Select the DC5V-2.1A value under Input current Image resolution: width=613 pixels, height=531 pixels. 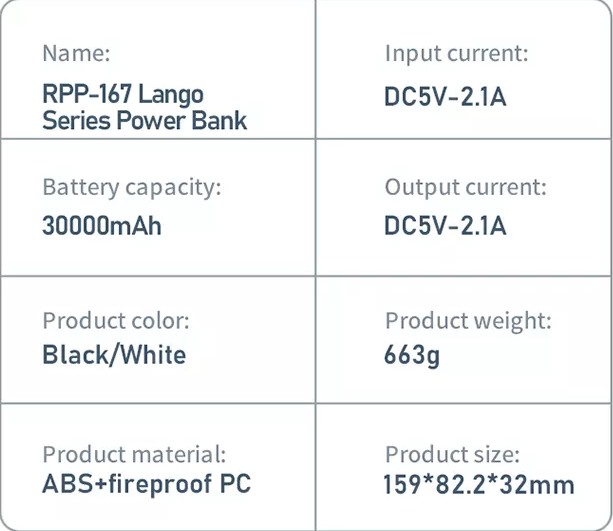point(445,98)
